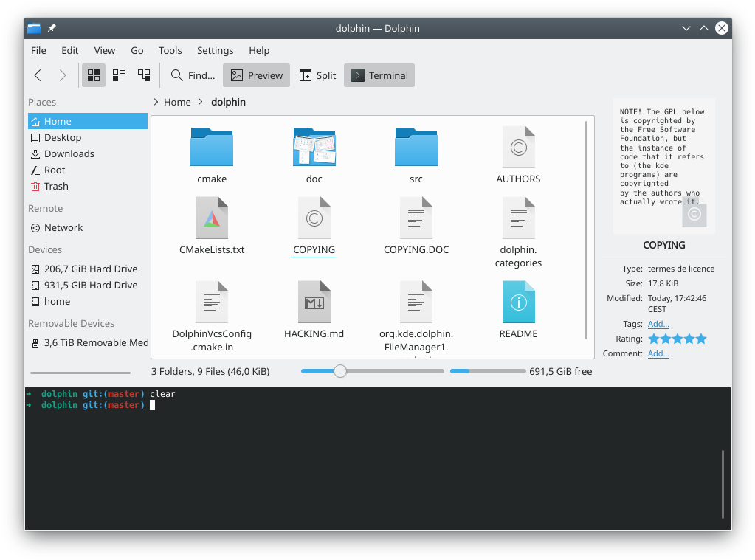Image resolution: width=755 pixels, height=560 pixels.
Task: Open the Settings menu
Action: [216, 51]
